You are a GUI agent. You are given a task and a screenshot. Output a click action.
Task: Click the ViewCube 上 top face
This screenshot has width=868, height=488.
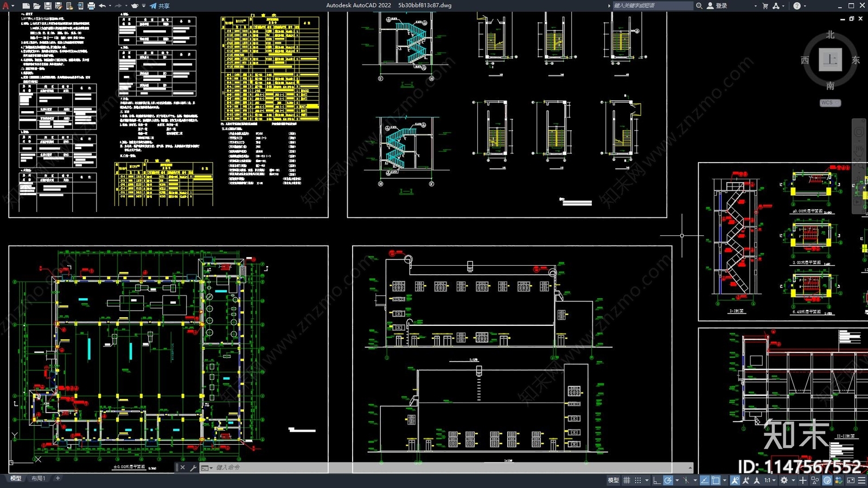click(830, 60)
